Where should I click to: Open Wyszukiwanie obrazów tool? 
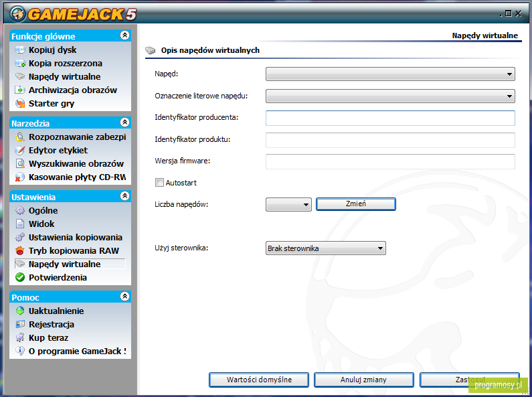click(x=76, y=164)
